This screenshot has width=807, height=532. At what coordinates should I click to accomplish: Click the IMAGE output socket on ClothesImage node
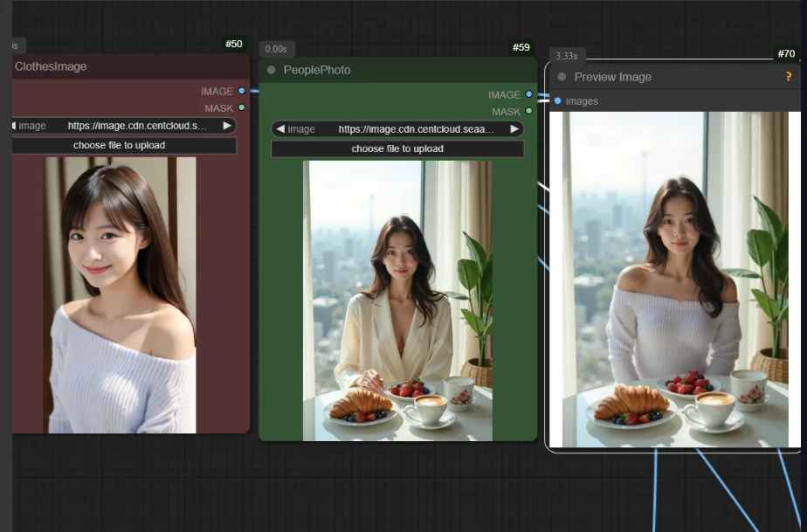241,91
